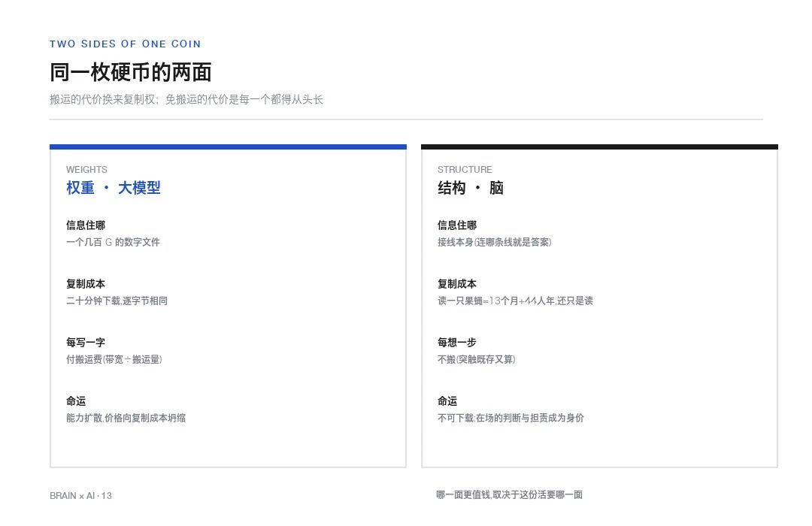Click the text 不可下载:在场的判断与担责成为身价

[511, 418]
